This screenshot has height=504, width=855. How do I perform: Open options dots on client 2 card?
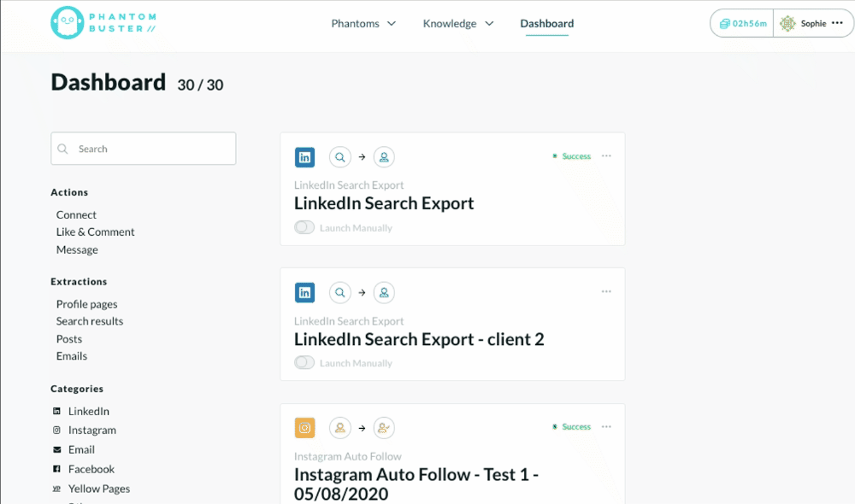click(x=606, y=291)
